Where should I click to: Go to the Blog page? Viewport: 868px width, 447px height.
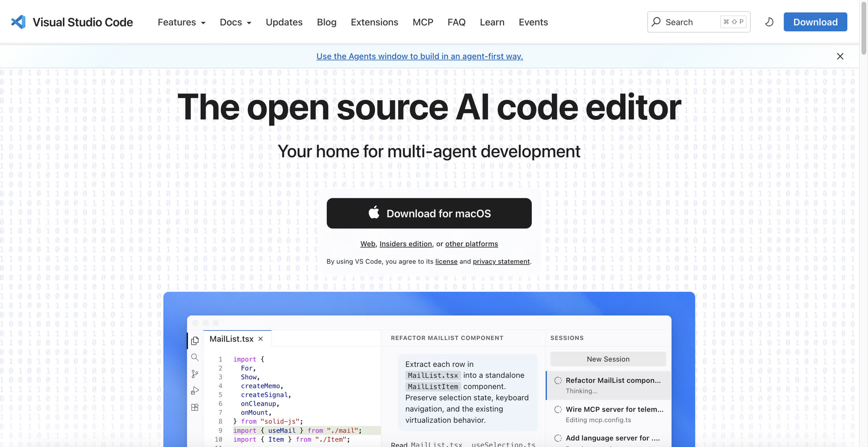pos(326,22)
